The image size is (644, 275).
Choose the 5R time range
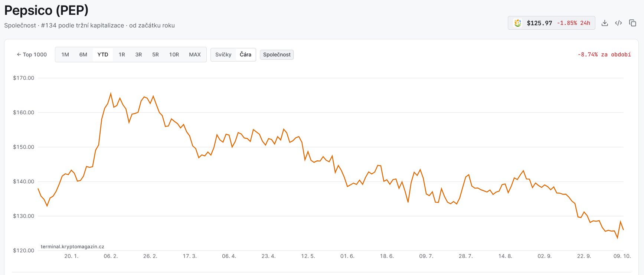156,55
